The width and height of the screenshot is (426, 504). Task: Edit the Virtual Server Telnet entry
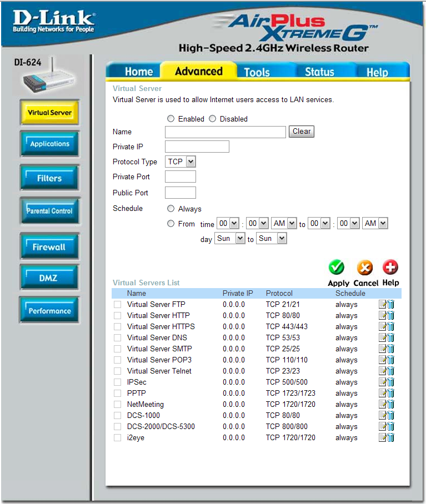point(382,371)
